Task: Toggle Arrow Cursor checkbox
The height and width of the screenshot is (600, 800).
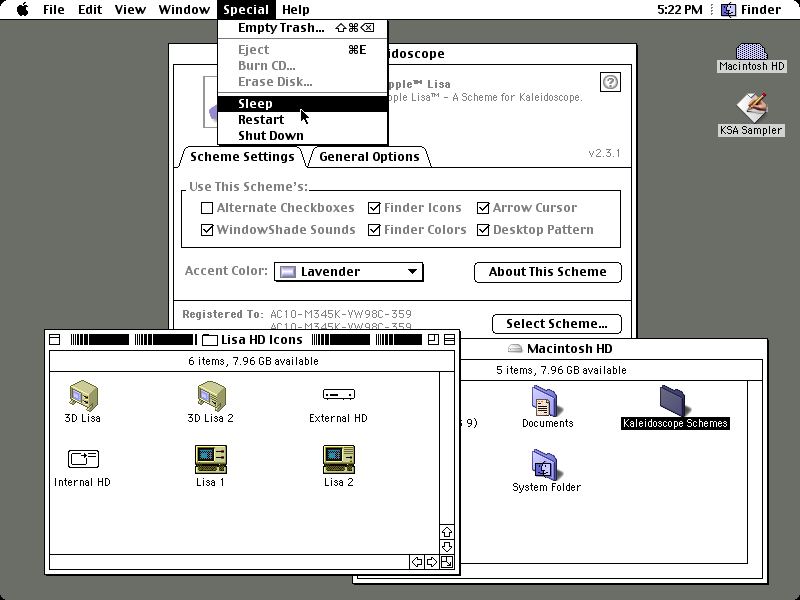Action: click(x=483, y=208)
